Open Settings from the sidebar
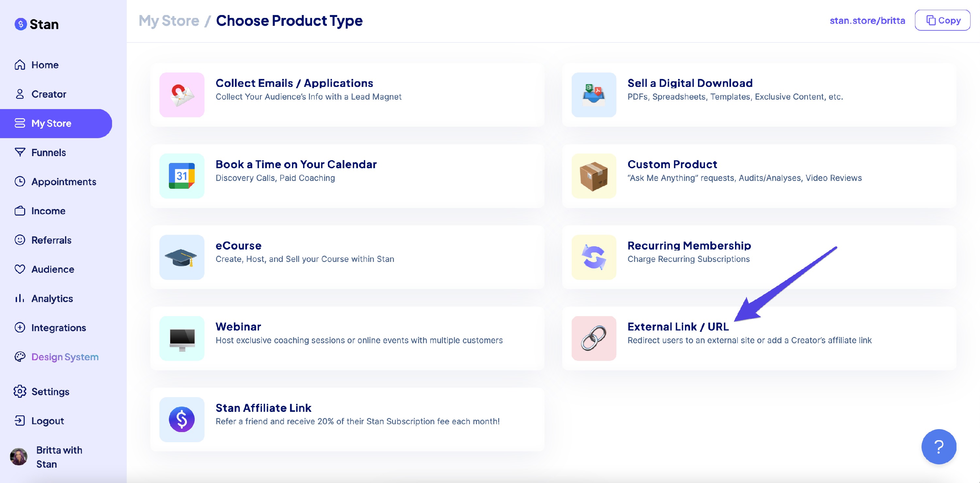 (50, 391)
